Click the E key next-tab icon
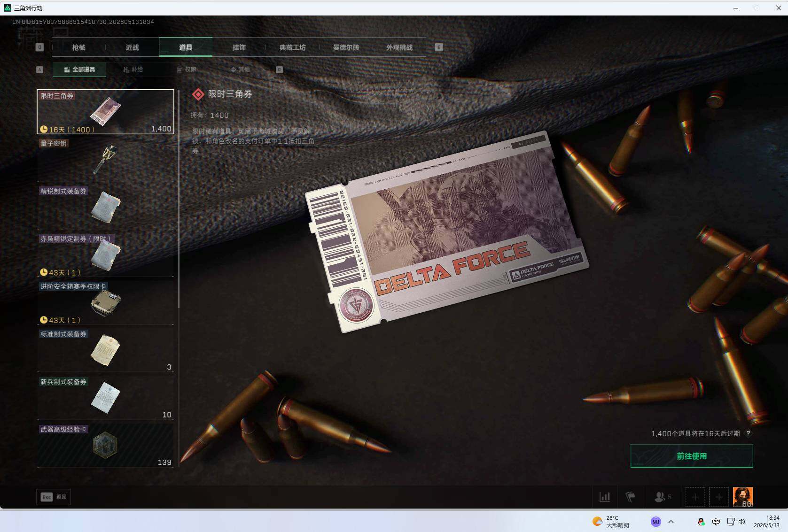This screenshot has height=532, width=788. pyautogui.click(x=439, y=47)
